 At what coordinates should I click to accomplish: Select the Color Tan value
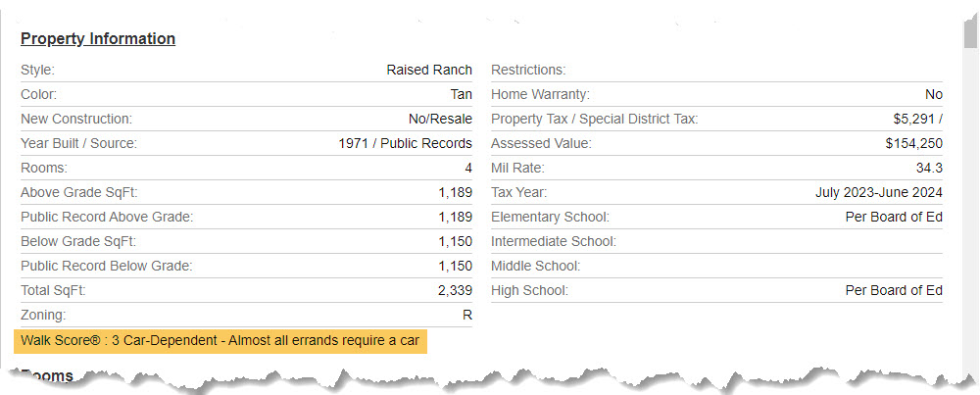pos(462,94)
